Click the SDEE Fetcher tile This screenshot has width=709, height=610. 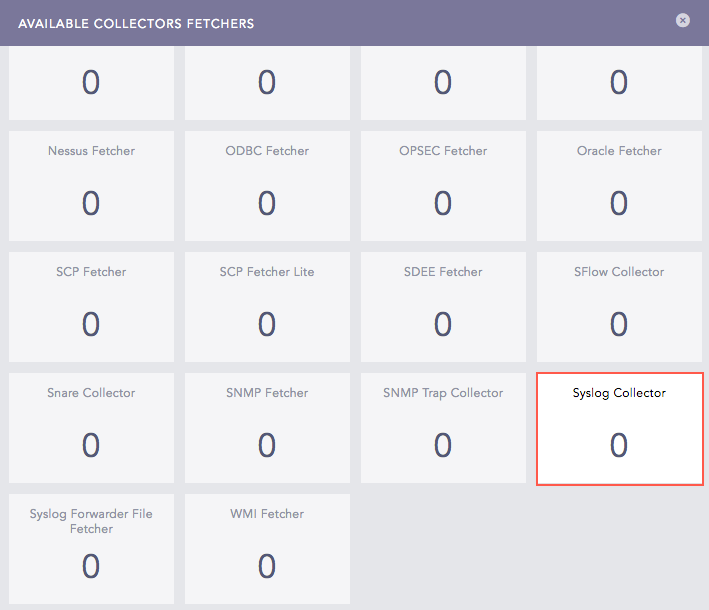click(443, 306)
